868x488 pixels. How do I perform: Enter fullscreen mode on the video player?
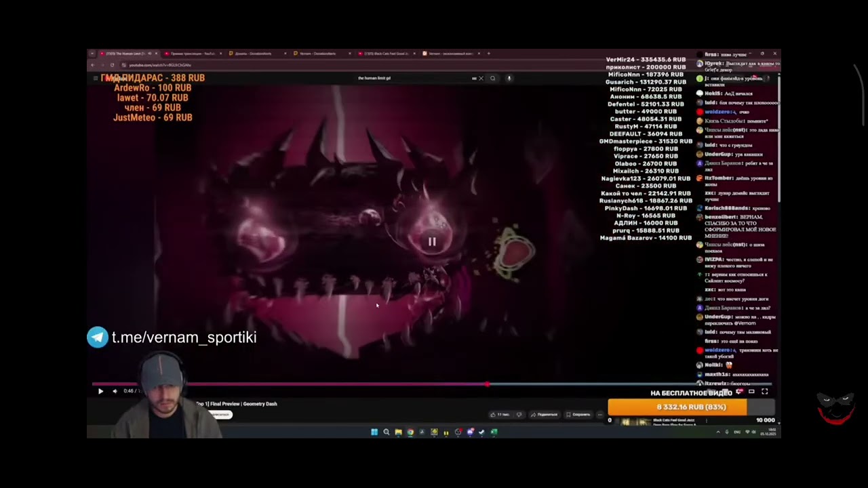764,392
